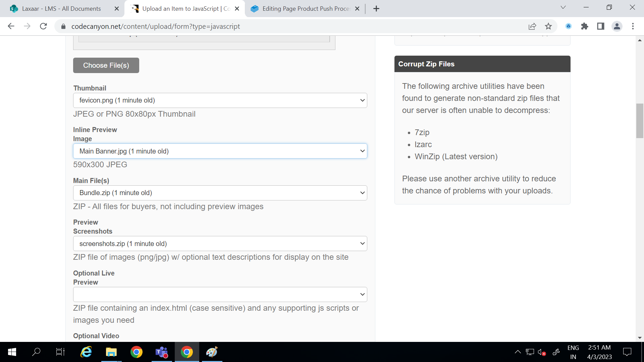Open the empty Optional Live Preview dropdown
Screen dimensions: 644x362
(220, 294)
